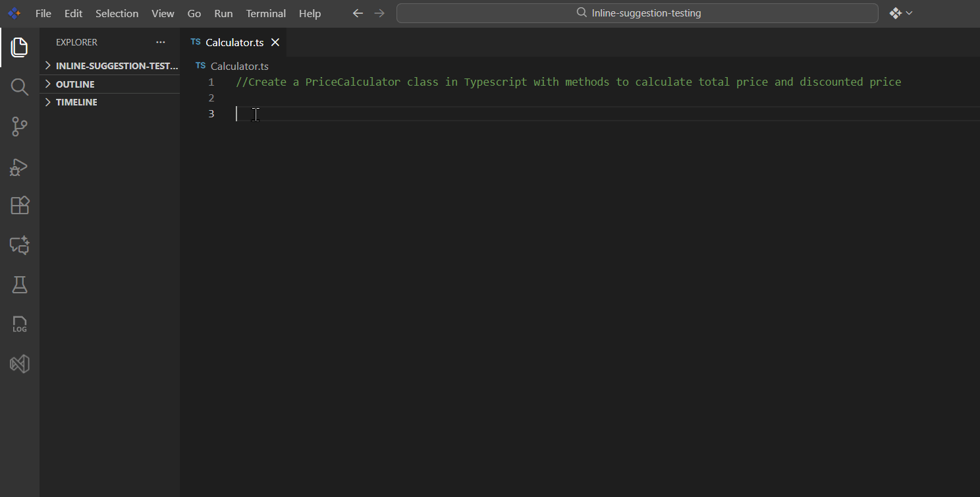Click the Visual Studio icon in activity bar
This screenshot has width=980, height=497.
20,364
